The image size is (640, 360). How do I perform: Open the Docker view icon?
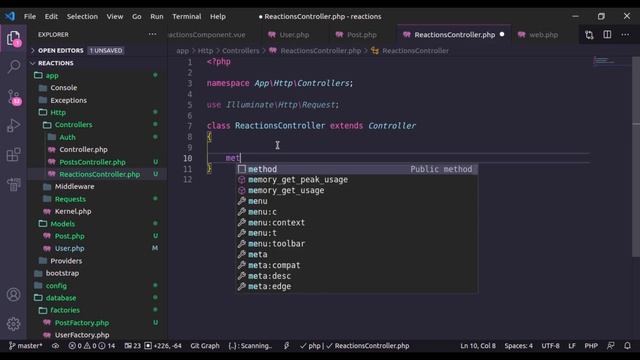13,184
